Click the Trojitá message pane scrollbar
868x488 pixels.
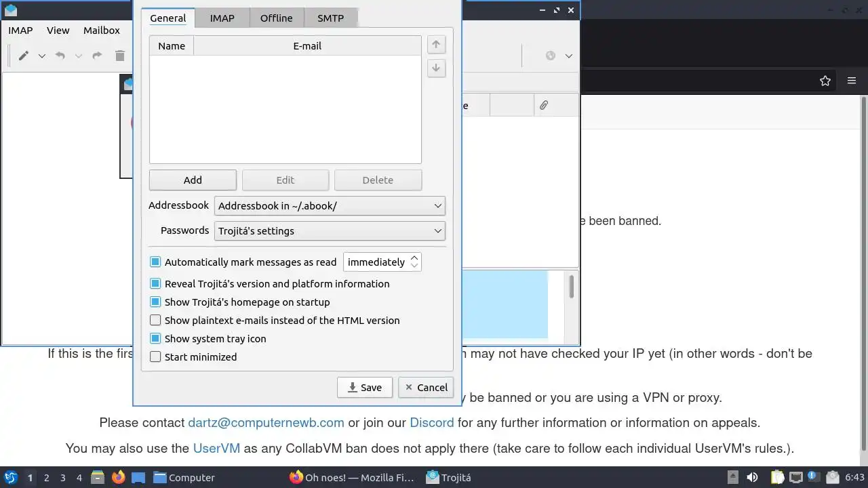572,286
